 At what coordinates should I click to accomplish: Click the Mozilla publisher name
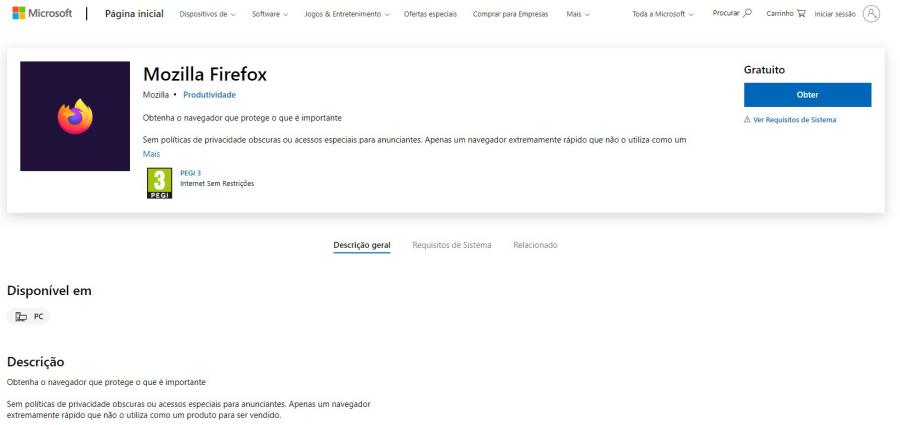tap(156, 95)
